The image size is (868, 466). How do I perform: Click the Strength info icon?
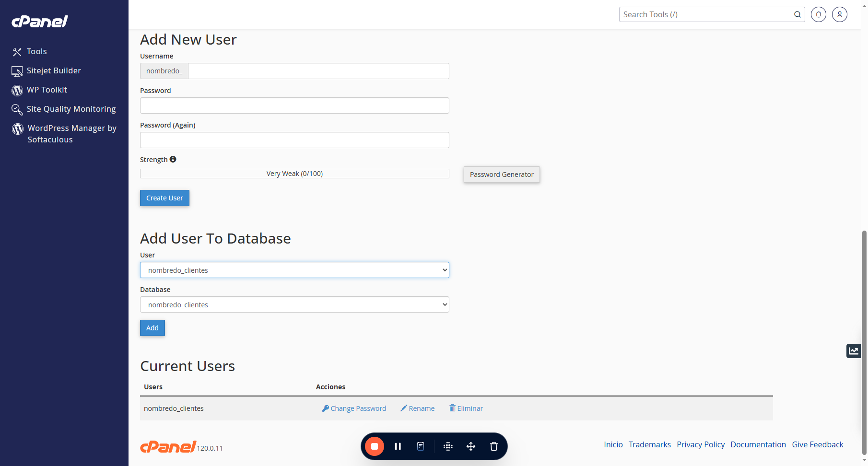click(173, 159)
